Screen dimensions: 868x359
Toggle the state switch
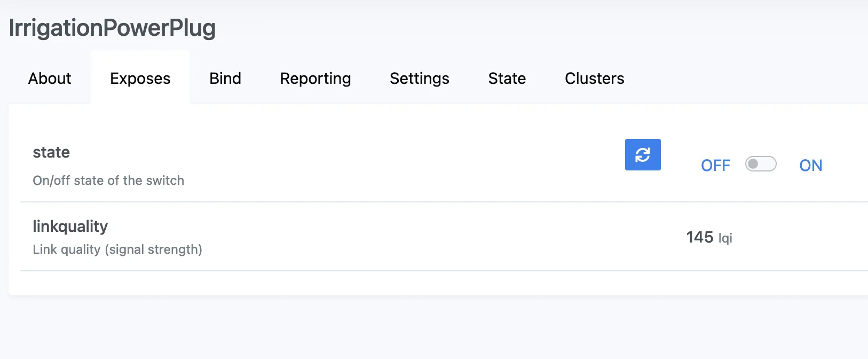click(761, 164)
